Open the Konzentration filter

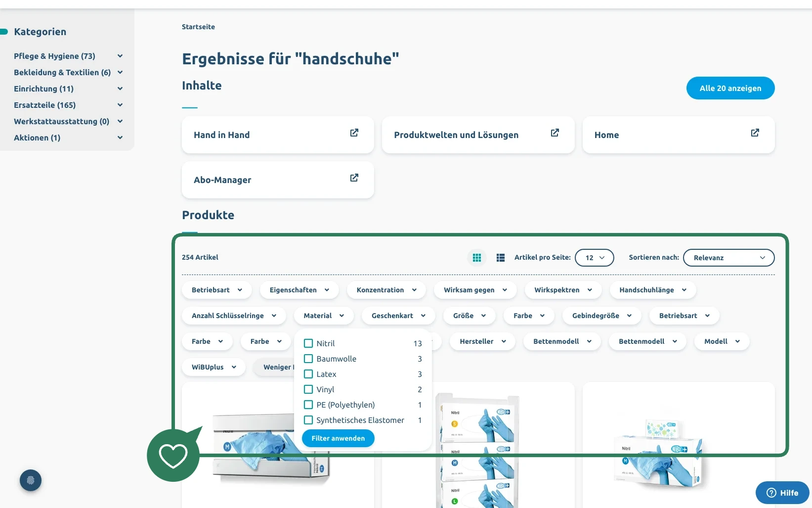[x=386, y=290]
